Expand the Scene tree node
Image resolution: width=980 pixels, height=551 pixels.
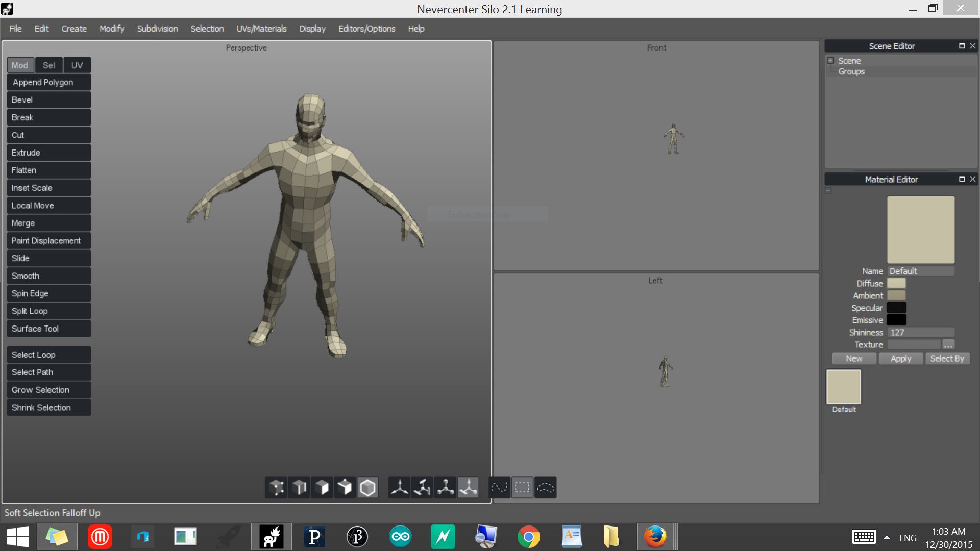pos(830,61)
